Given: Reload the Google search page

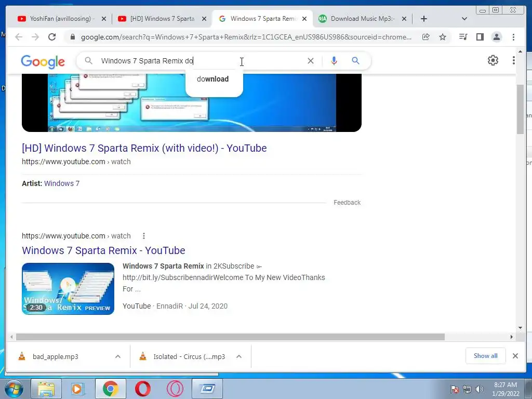Looking at the screenshot, I should (52, 37).
